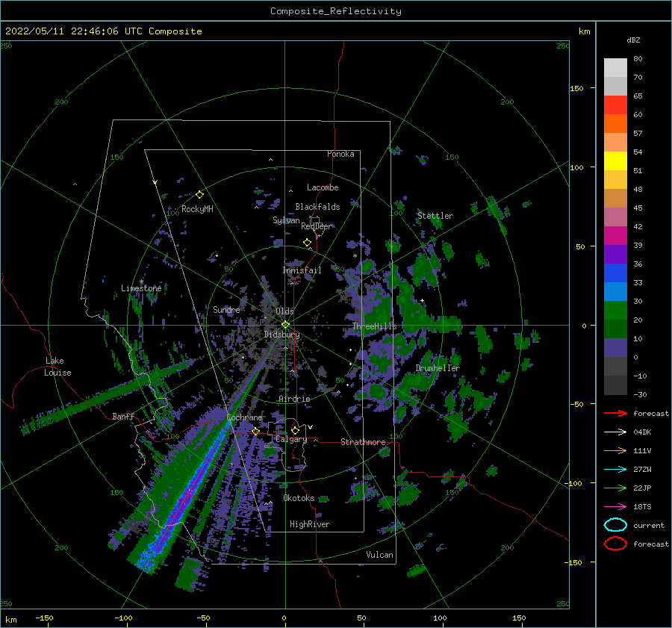672x628 pixels.
Task: Click the Cochrane city label
Action: (244, 417)
